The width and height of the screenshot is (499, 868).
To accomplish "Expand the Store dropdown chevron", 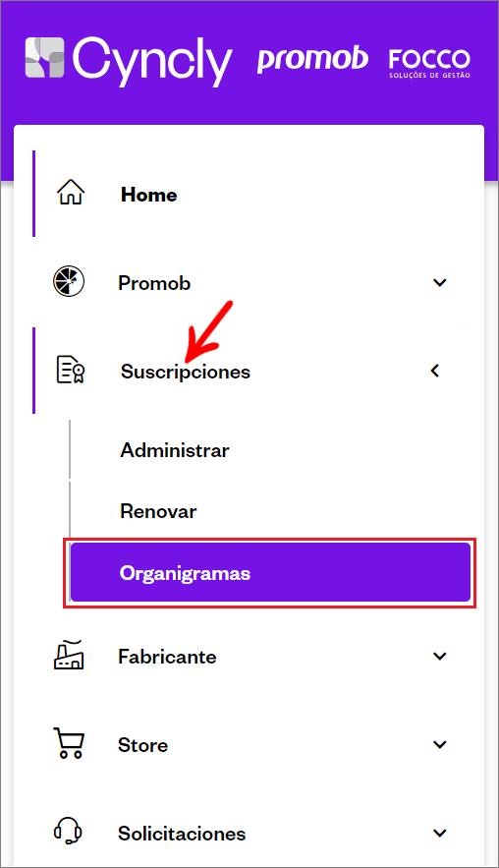I will [x=440, y=744].
